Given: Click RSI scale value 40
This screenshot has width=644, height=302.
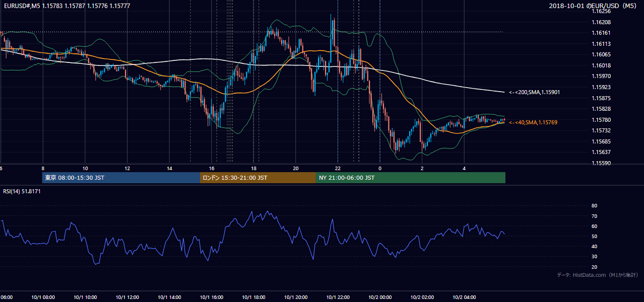Looking at the screenshot, I should coord(595,246).
